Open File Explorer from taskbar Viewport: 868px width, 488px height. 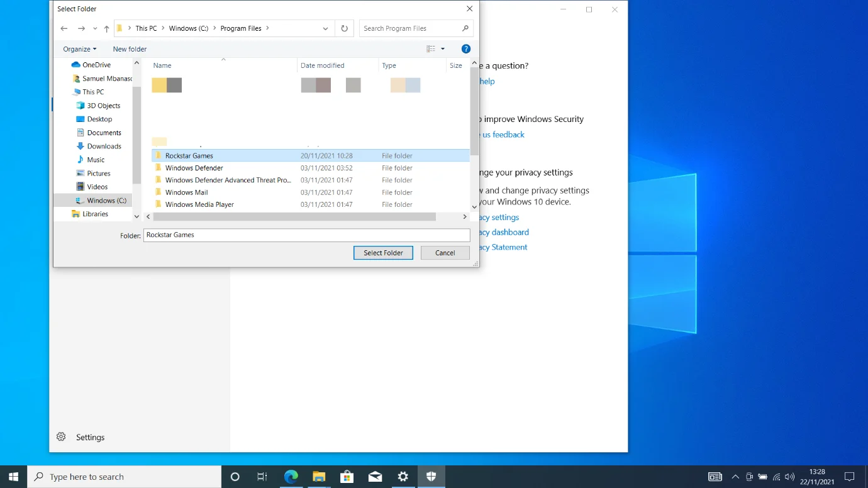(319, 477)
